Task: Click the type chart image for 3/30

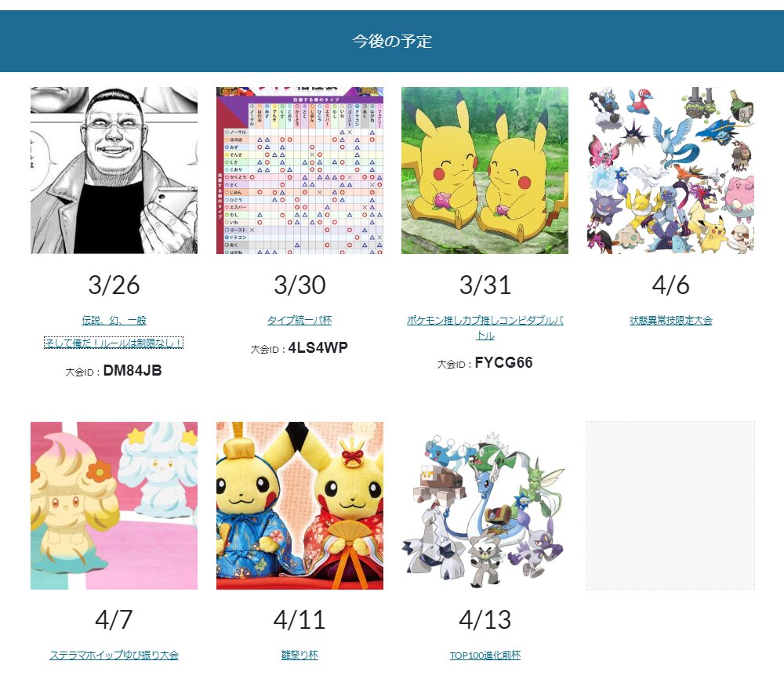Action: (299, 170)
